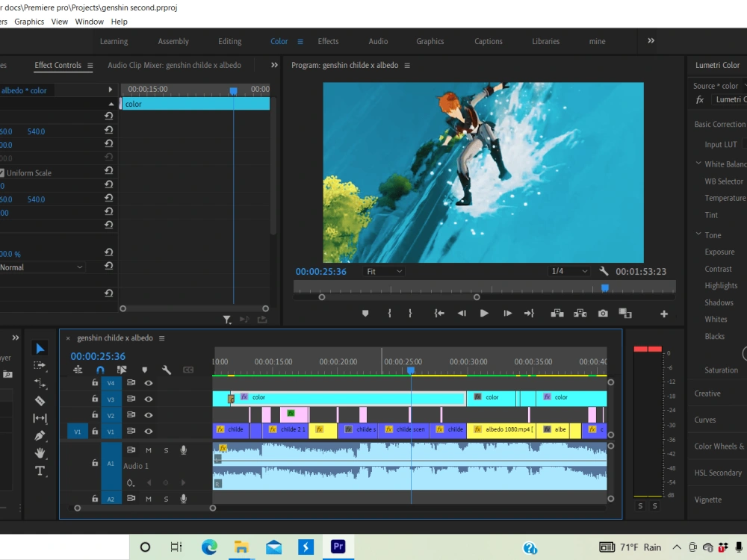Mute the Audio 1 track
Screen dimensions: 747x560
[x=149, y=450]
